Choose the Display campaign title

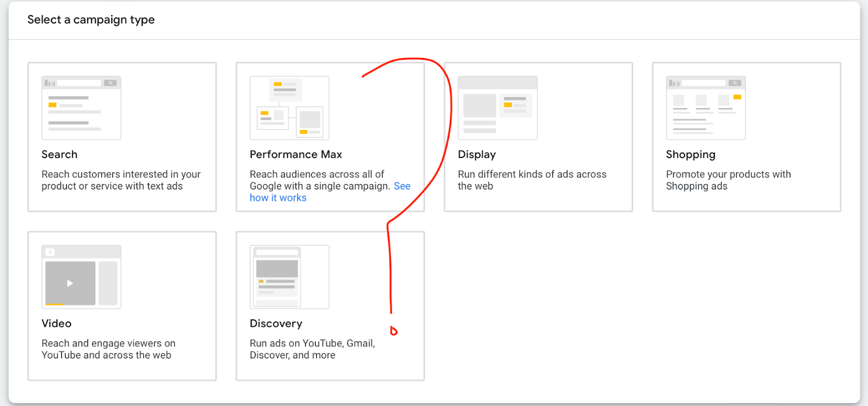click(x=477, y=155)
